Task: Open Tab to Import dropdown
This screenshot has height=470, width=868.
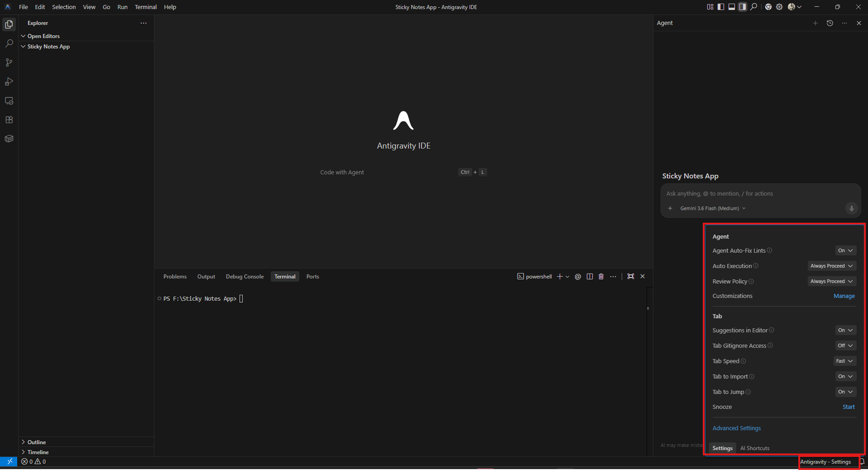Action: [x=845, y=376]
